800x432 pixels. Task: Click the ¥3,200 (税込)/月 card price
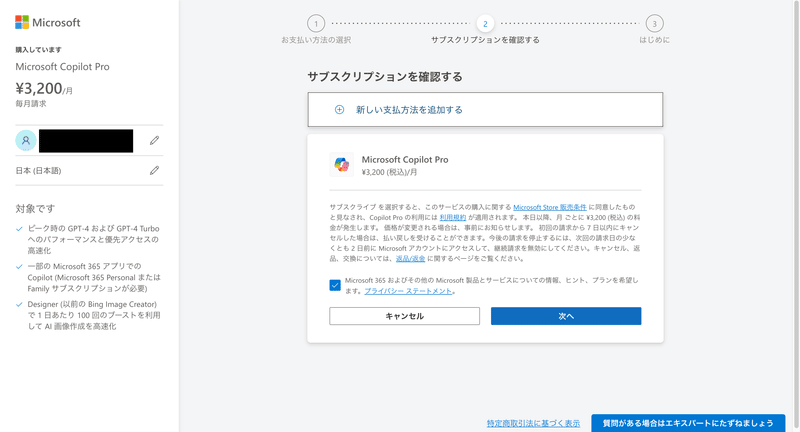click(389, 172)
